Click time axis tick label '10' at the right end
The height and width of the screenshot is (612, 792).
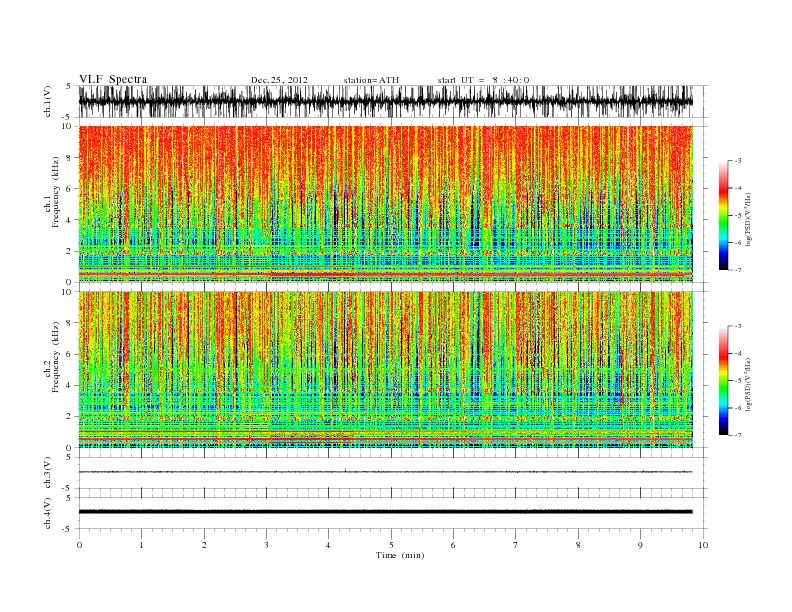tap(703, 545)
